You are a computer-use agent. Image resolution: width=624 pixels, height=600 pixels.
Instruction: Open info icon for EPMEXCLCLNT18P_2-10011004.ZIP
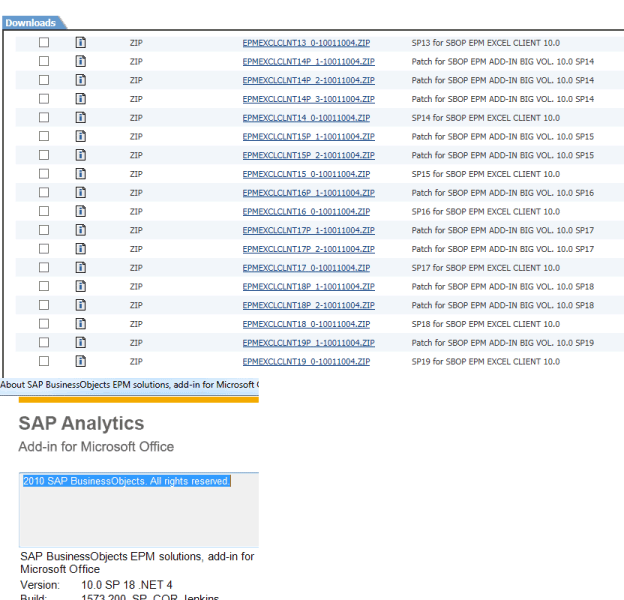(81, 305)
